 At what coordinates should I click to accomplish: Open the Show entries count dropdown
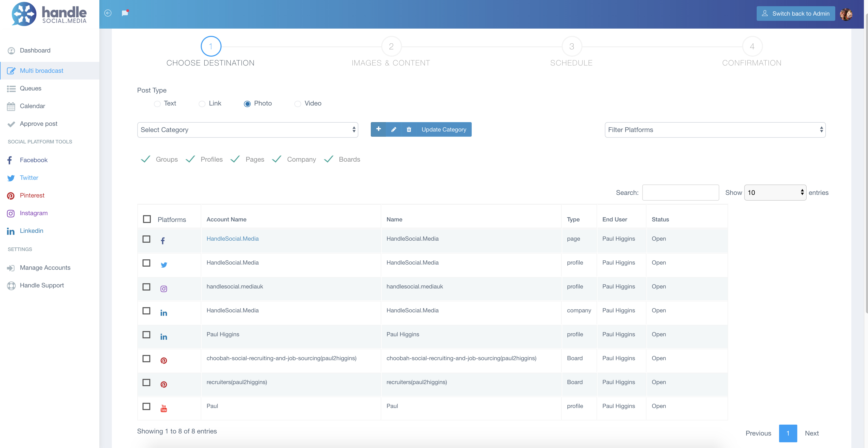(x=775, y=193)
